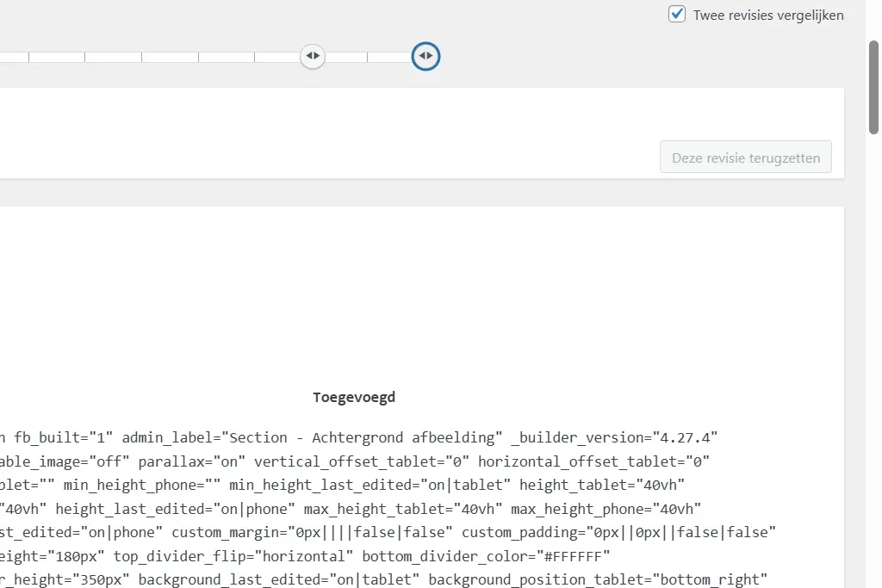The height and width of the screenshot is (588, 882).
Task: Click the top_divider_flip="horizontal" attribute text
Action: (233, 554)
